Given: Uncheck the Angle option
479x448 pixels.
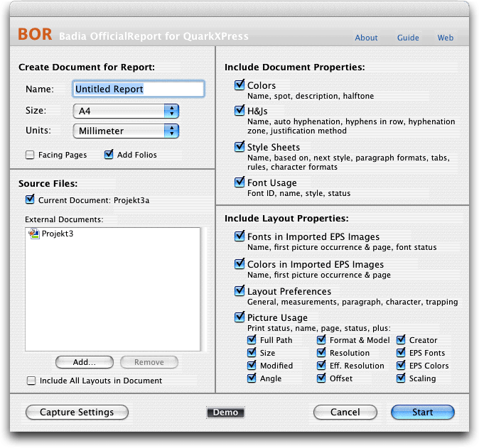Looking at the screenshot, I should point(252,378).
